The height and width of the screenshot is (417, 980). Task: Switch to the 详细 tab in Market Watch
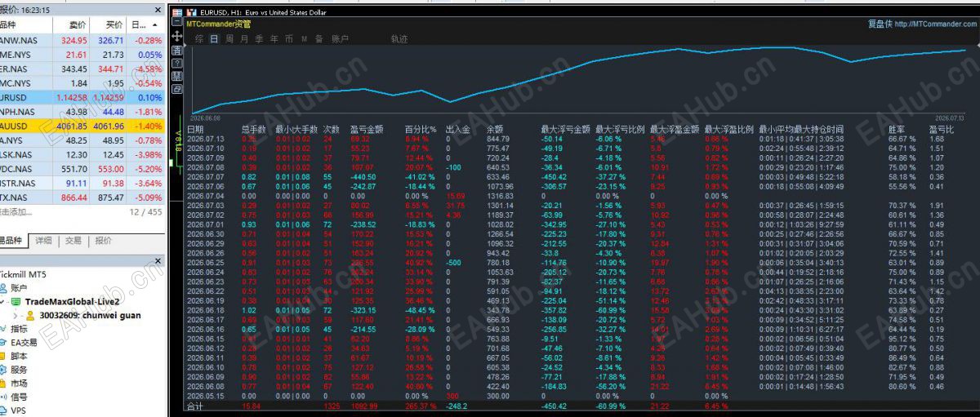(x=42, y=241)
